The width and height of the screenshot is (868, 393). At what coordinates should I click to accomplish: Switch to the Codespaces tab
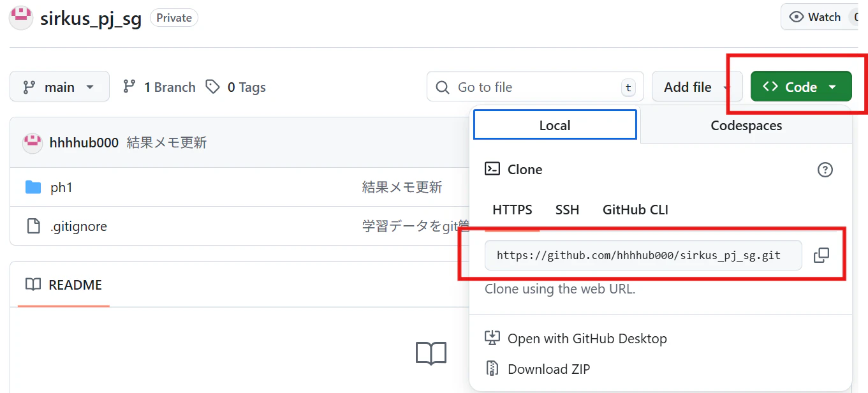(x=746, y=125)
